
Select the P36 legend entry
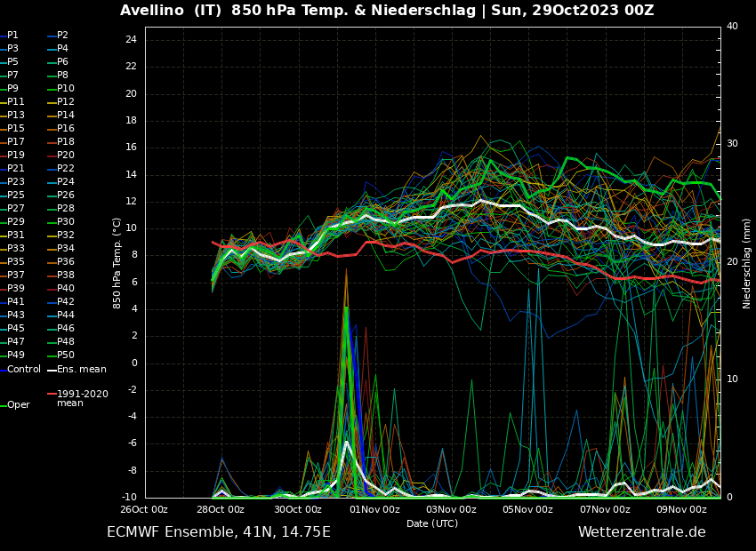[x=65, y=262]
